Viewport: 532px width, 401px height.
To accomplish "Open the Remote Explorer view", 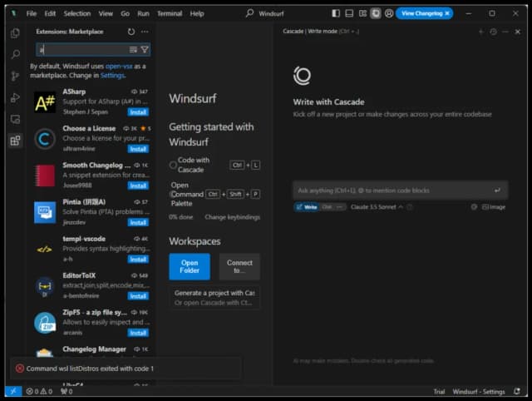I will click(x=15, y=120).
